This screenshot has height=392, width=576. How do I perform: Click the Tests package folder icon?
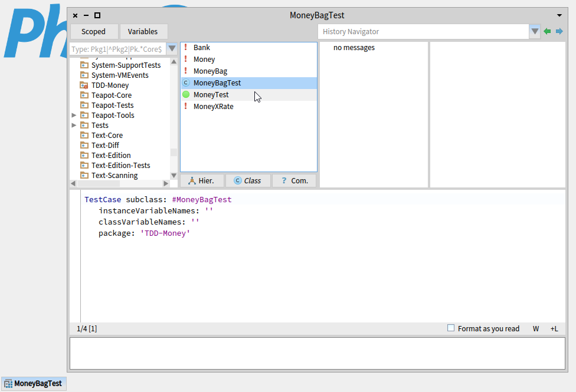click(x=84, y=125)
